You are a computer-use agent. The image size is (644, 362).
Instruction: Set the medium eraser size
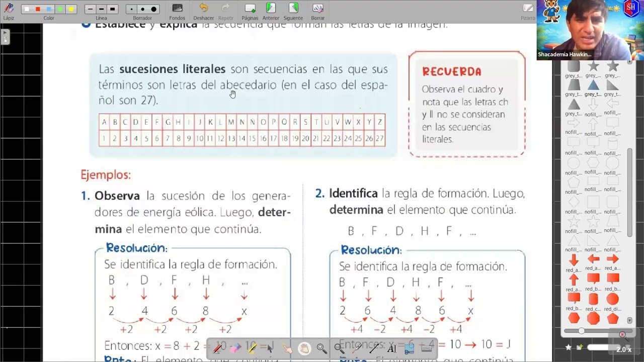[143, 9]
